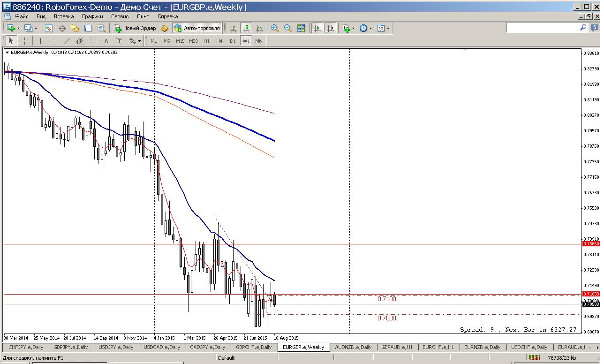The image size is (604, 364).
Task: Select the trendline tool
Action: pos(67,41)
